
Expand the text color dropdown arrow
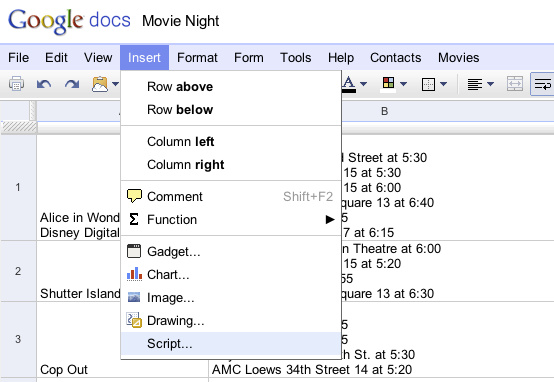pos(364,84)
